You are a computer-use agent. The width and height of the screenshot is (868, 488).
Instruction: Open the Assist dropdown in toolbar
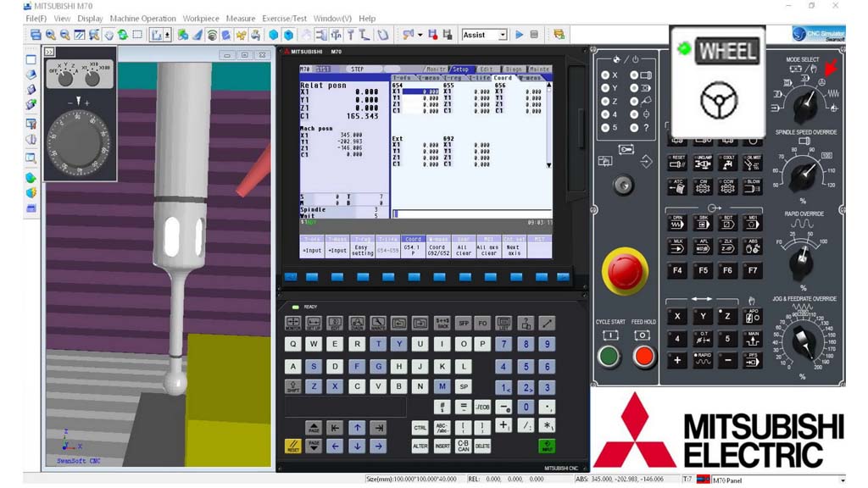click(503, 35)
